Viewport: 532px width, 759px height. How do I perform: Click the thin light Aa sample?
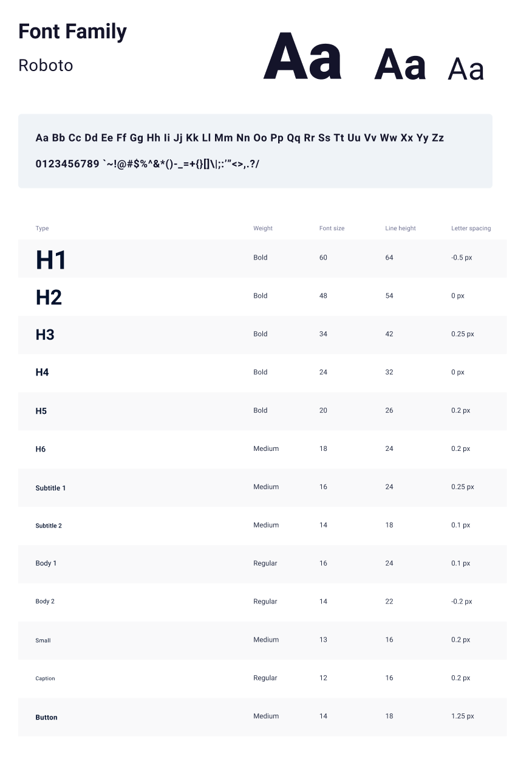[466, 69]
